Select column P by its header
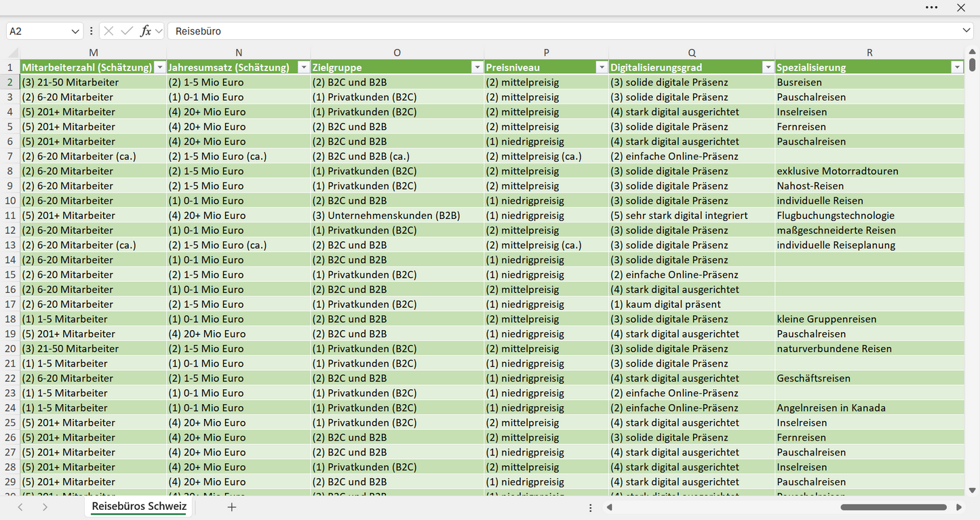This screenshot has width=980, height=520. pos(547,53)
